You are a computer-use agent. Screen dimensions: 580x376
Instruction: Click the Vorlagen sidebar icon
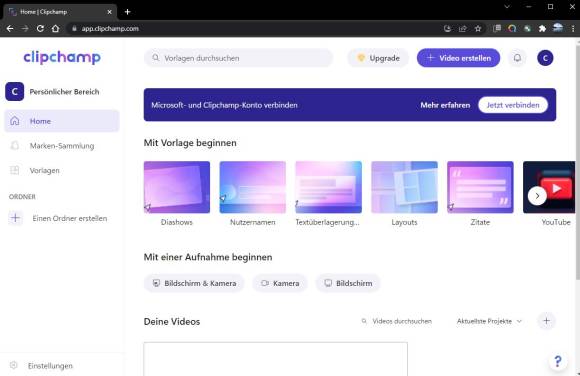tap(15, 170)
